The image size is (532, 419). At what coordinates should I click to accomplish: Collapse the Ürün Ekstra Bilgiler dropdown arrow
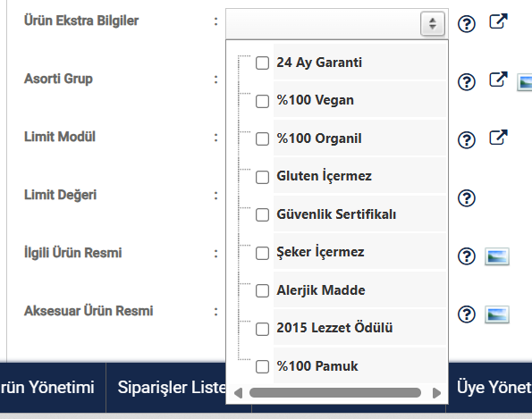click(433, 24)
